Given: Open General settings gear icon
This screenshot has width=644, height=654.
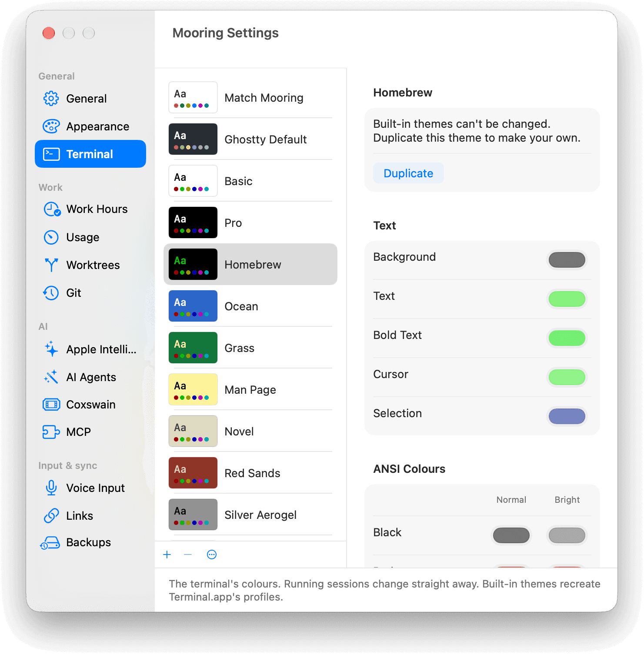Looking at the screenshot, I should click(51, 99).
